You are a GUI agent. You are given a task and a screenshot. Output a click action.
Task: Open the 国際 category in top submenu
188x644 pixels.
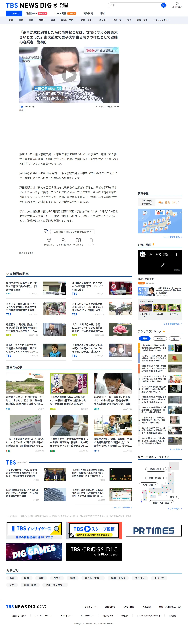click(31, 20)
